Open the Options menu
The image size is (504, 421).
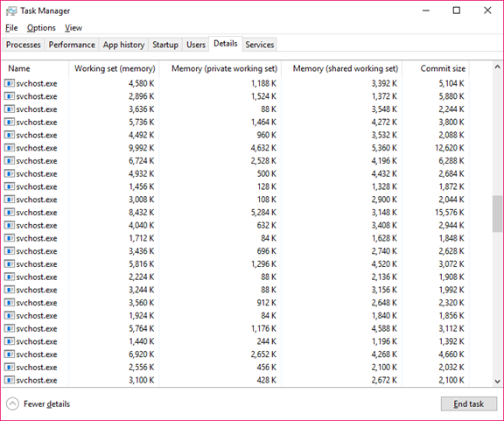tap(41, 28)
